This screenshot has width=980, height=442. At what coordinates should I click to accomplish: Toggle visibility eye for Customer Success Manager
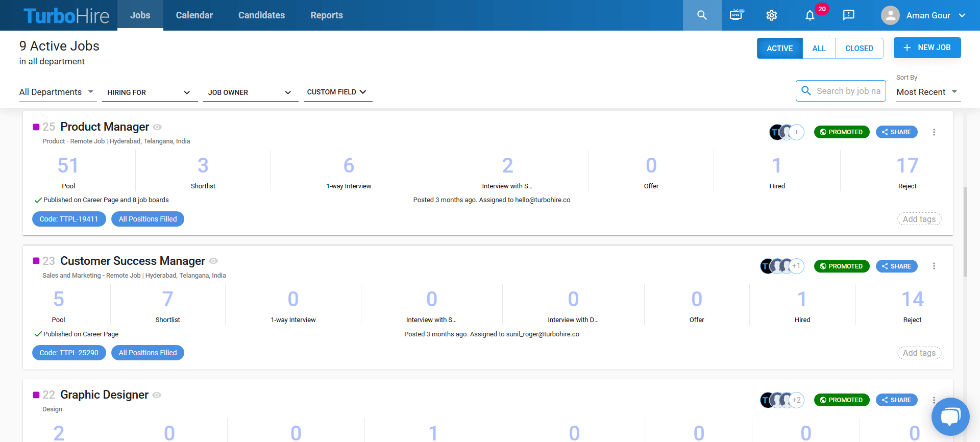pos(213,261)
